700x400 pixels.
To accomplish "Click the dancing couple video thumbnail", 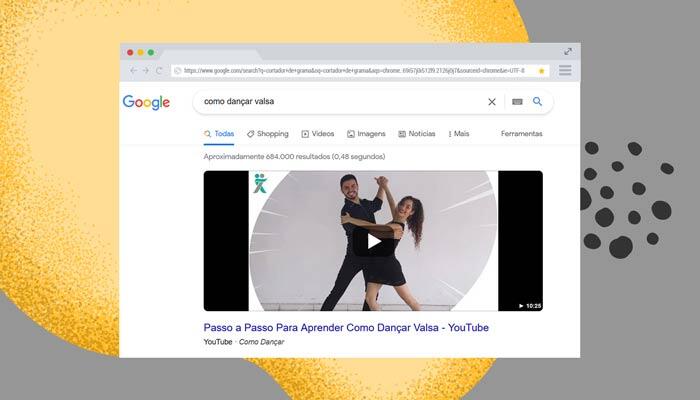I will [373, 241].
